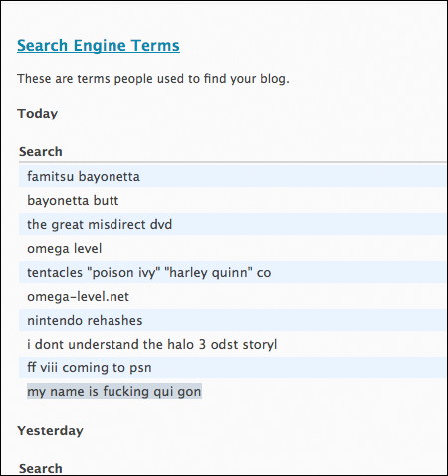448x476 pixels.
Task: Click the word 'bayonetta' in the first row
Action: click(110, 177)
